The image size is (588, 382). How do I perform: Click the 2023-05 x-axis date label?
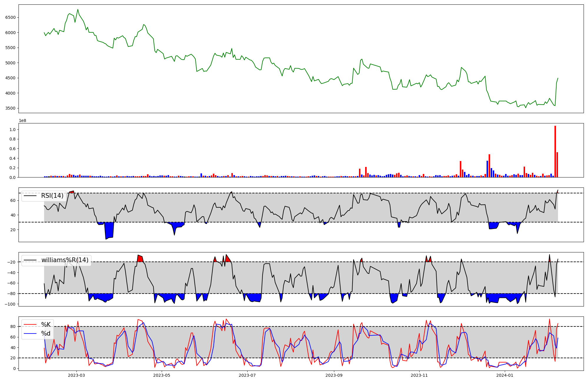point(162,375)
